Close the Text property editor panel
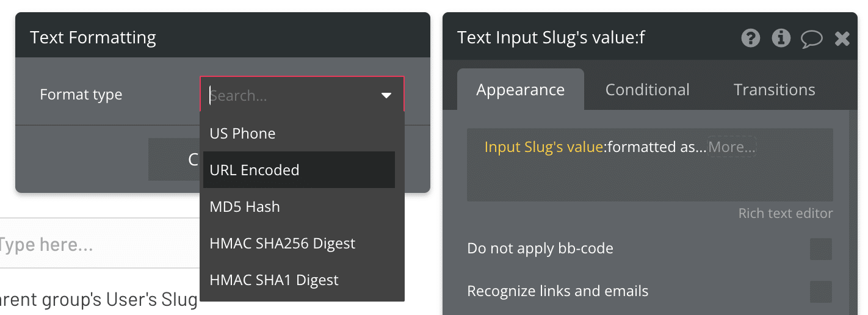This screenshot has height=315, width=868. pos(842,39)
